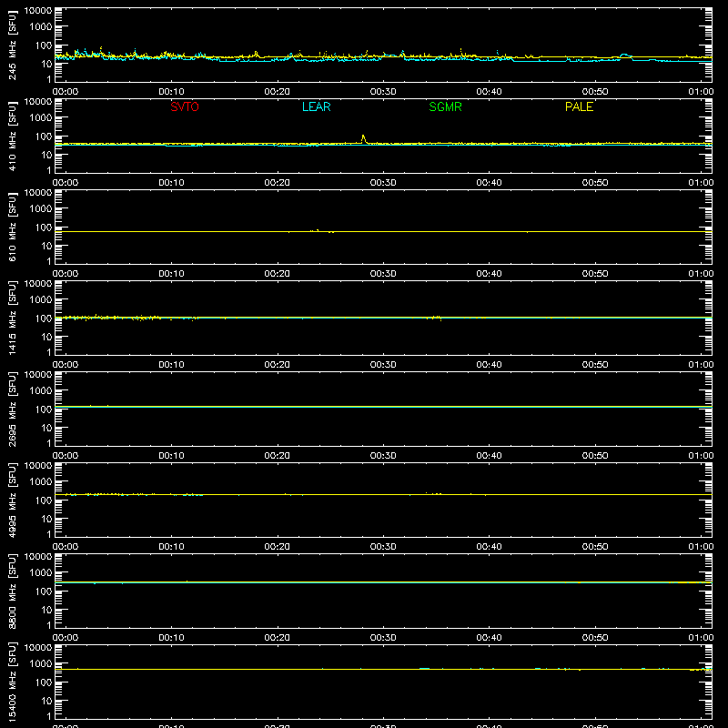
Task: Click the cyan LEAR station legend label
Action: click(316, 106)
